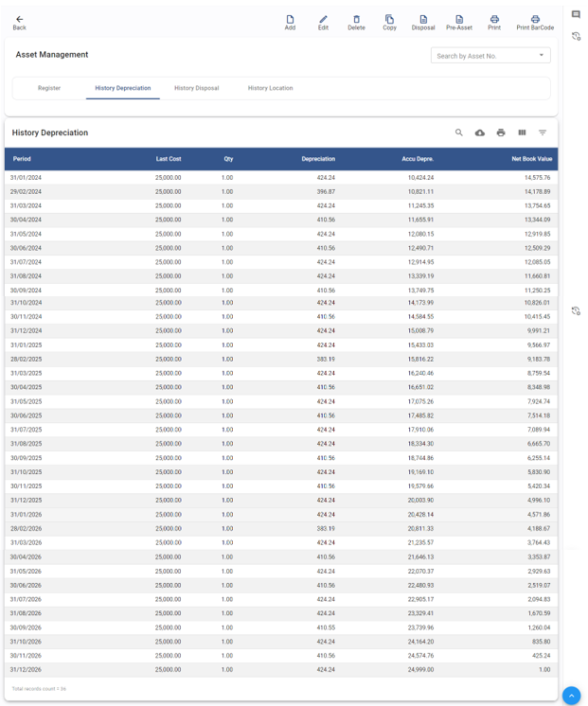
Task: Print the History Depreciation table
Action: click(x=501, y=132)
